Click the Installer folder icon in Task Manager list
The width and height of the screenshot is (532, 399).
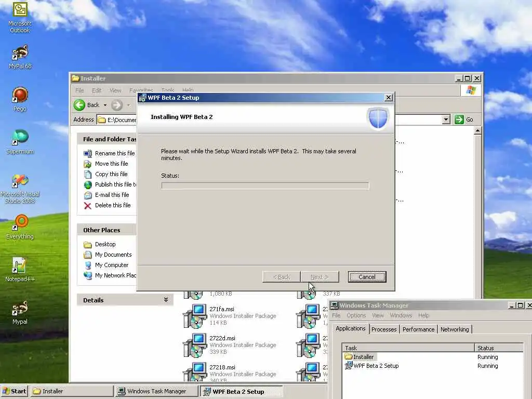pos(348,356)
